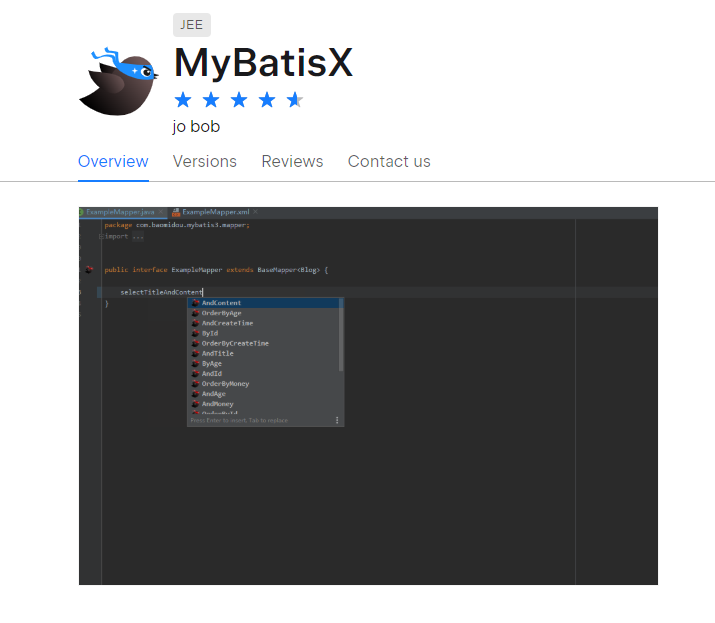Click the ExampleMapper interface name in code
Image resolution: width=715 pixels, height=623 pixels.
197,270
